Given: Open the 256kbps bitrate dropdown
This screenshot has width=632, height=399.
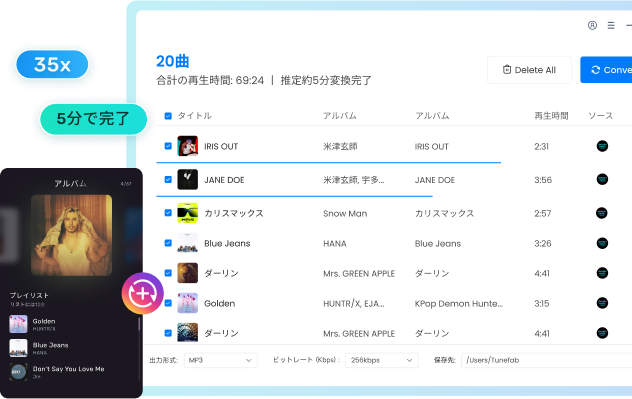Looking at the screenshot, I should pos(382,360).
